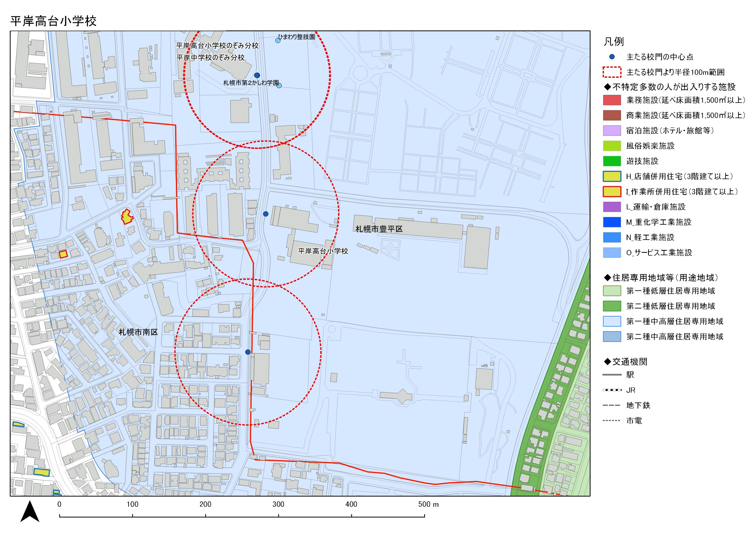The height and width of the screenshot is (534, 756).
Task: Click the blue gate dot near 札幌市第2かしわ学園
Action: tap(257, 75)
